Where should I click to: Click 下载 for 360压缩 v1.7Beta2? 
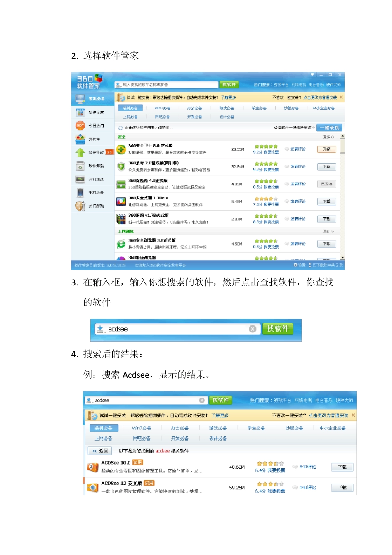coord(327,219)
